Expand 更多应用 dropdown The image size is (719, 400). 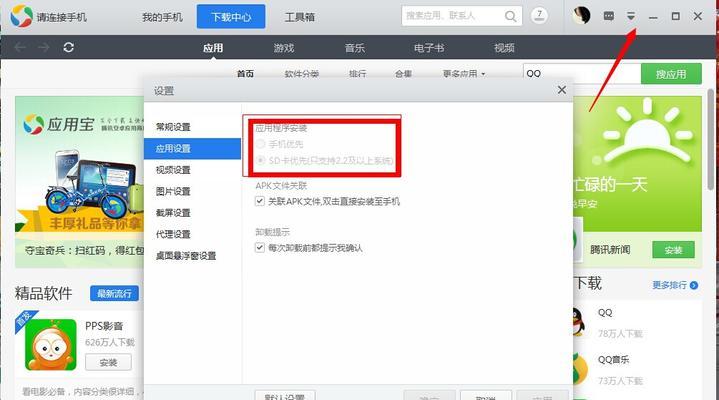(x=464, y=73)
